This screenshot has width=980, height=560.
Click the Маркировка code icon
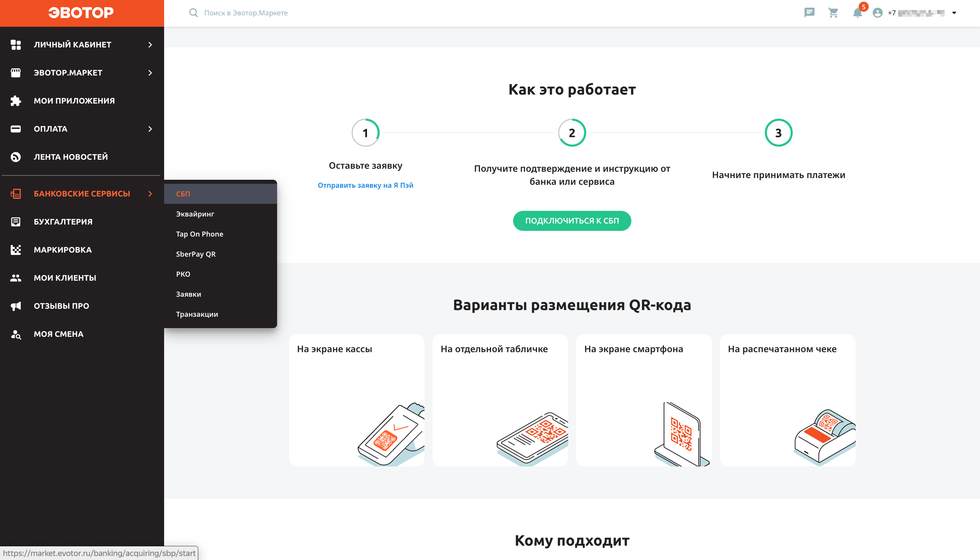(x=16, y=250)
